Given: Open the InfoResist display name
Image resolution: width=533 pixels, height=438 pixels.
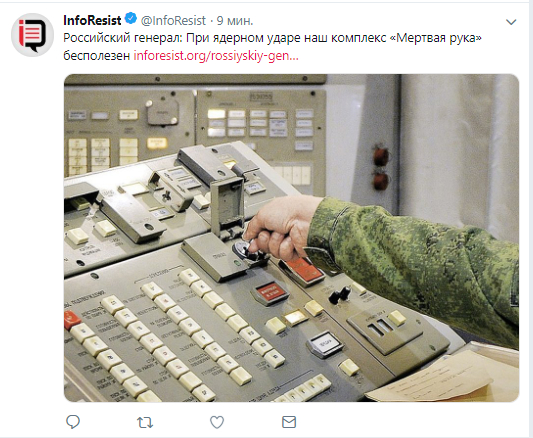Looking at the screenshot, I should tap(92, 20).
